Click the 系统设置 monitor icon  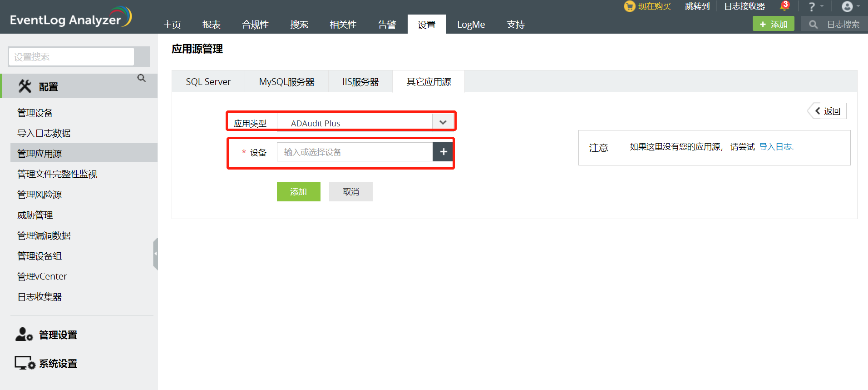coord(25,363)
